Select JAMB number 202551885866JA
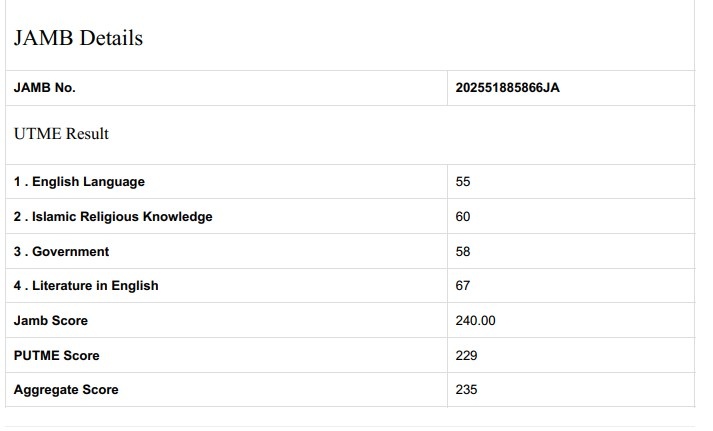The width and height of the screenshot is (713, 431). point(507,88)
